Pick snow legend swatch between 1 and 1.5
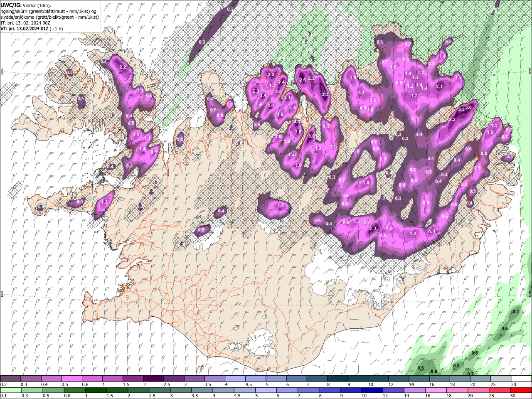 click(112, 379)
